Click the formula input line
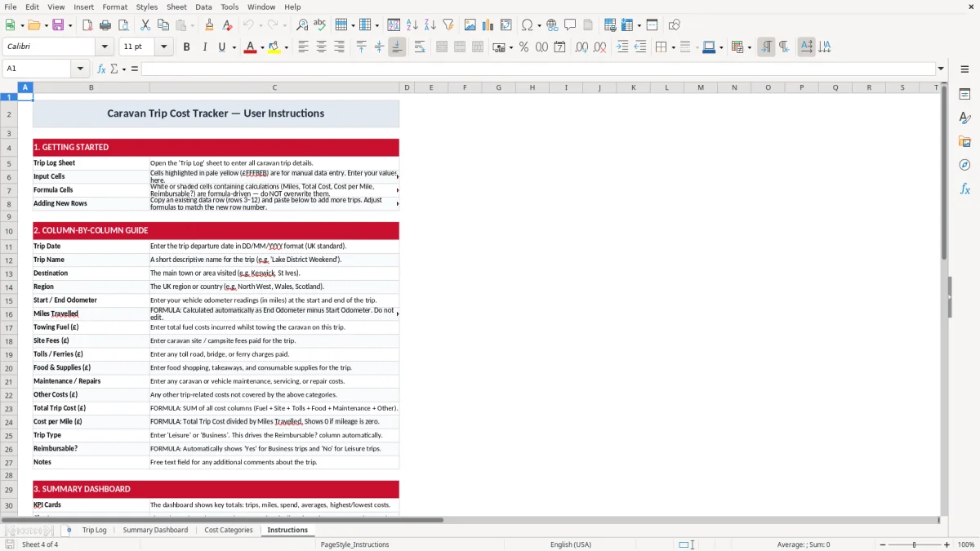This screenshot has width=980, height=551. pyautogui.click(x=537, y=69)
